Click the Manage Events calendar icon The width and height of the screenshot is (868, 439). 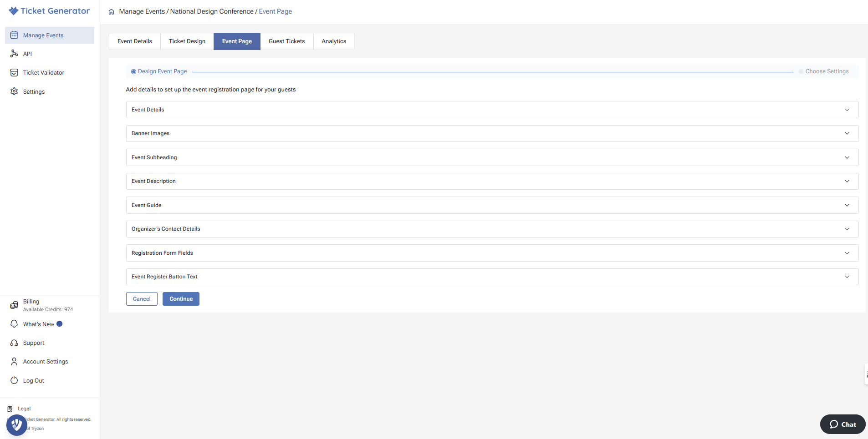(14, 35)
